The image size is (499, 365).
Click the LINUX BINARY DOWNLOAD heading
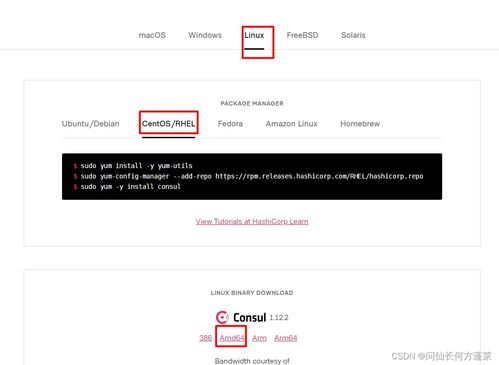pos(252,293)
